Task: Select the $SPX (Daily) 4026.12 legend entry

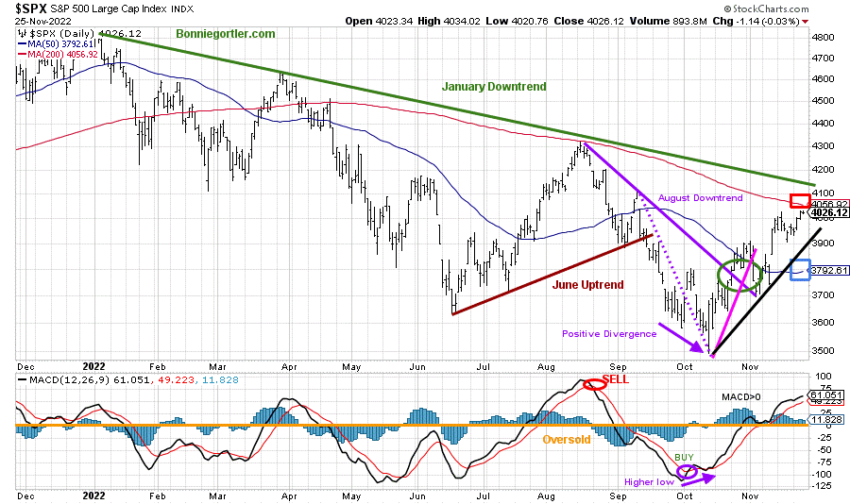Action: 86,34
